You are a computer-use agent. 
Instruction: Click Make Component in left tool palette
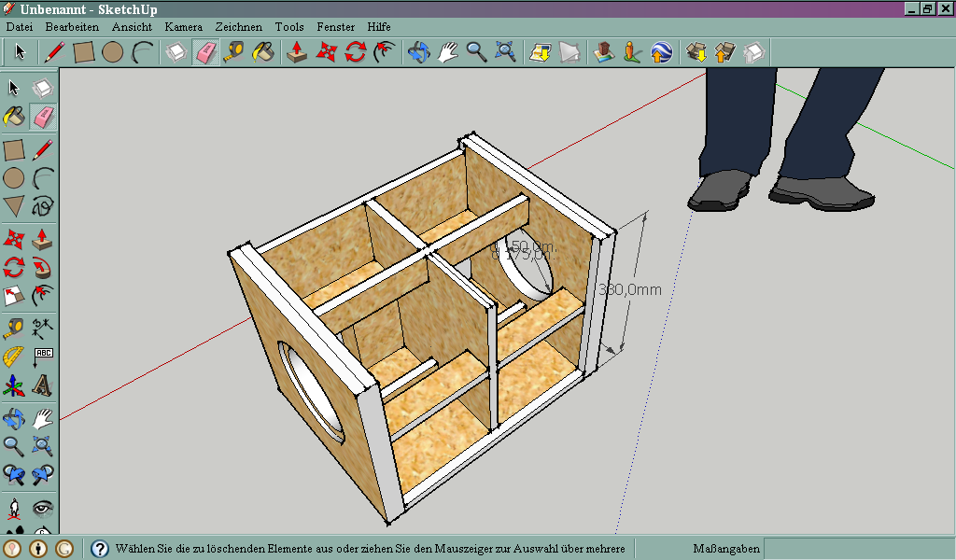pos(43,89)
